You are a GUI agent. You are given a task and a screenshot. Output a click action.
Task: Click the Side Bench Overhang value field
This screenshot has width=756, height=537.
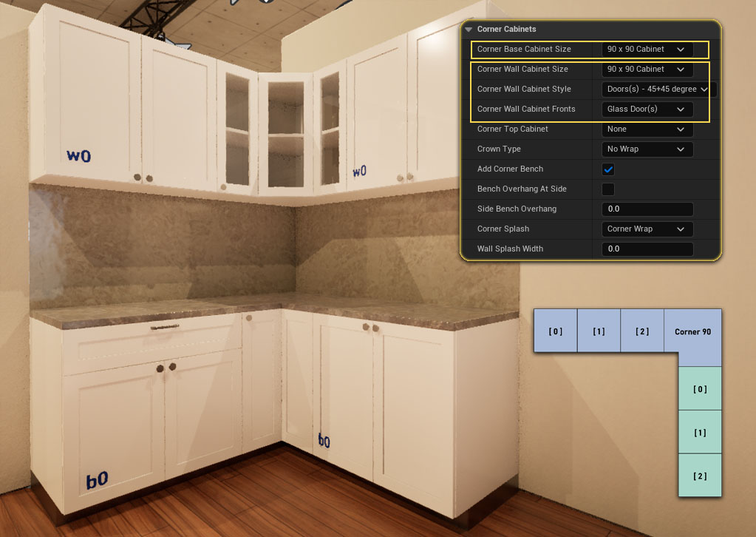[647, 209]
